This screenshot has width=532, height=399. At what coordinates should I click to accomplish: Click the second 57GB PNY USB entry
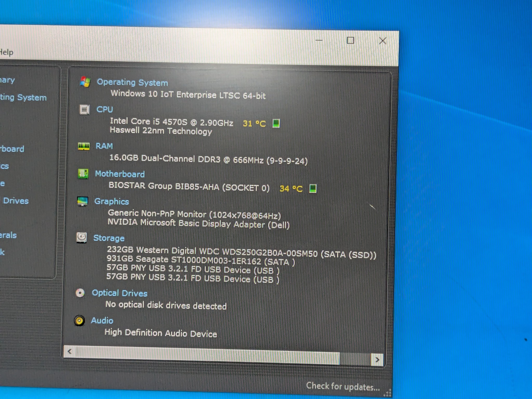click(193, 278)
